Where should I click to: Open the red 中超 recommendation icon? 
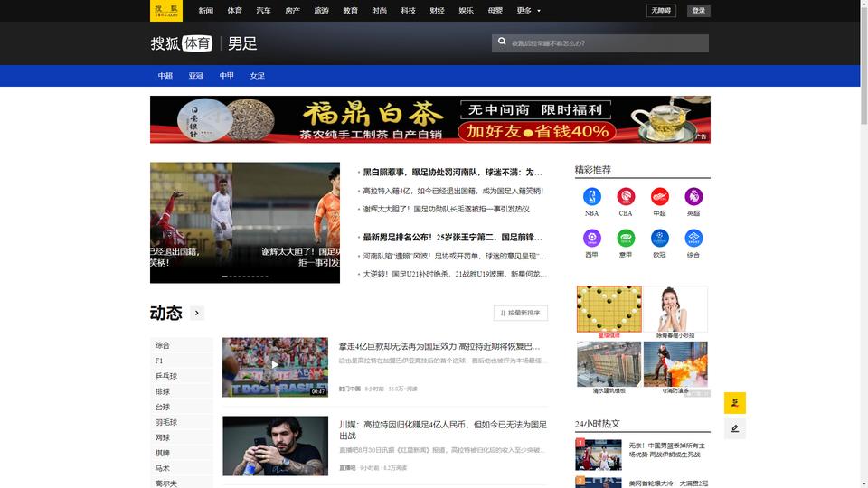tap(659, 196)
